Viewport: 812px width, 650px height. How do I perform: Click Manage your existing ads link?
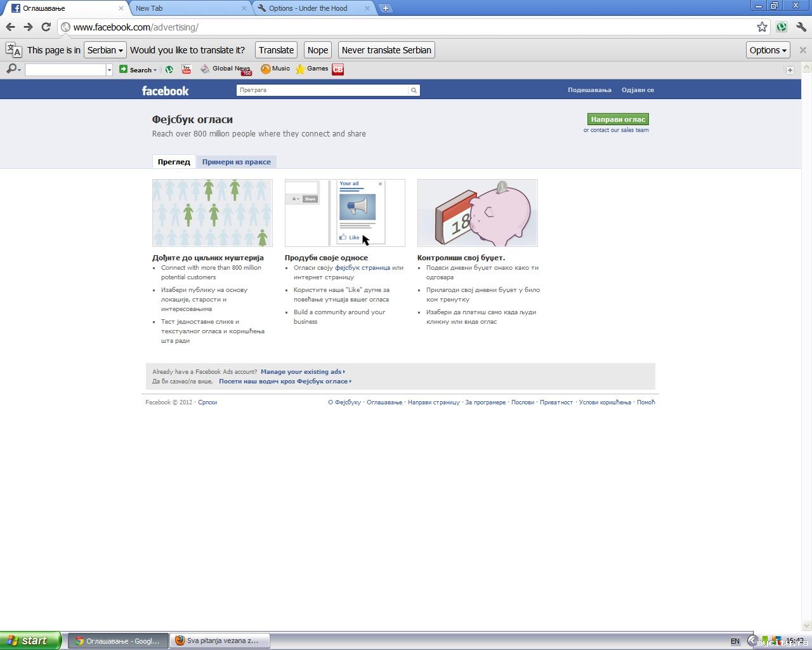[303, 372]
